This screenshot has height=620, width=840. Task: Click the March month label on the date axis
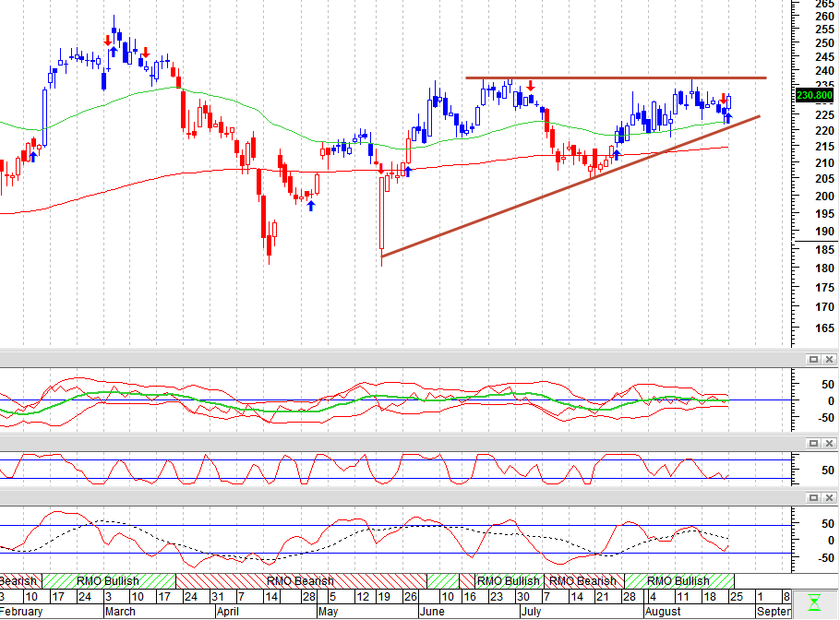(x=120, y=612)
